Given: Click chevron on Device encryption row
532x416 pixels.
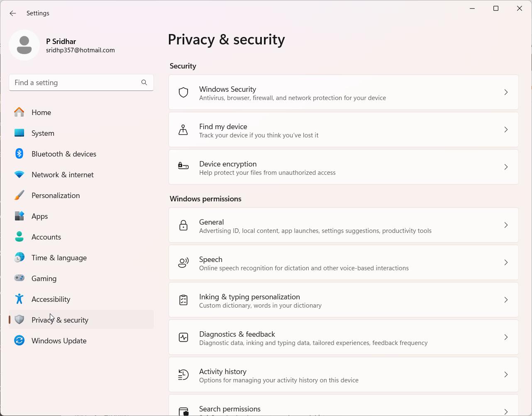Looking at the screenshot, I should pos(506,167).
